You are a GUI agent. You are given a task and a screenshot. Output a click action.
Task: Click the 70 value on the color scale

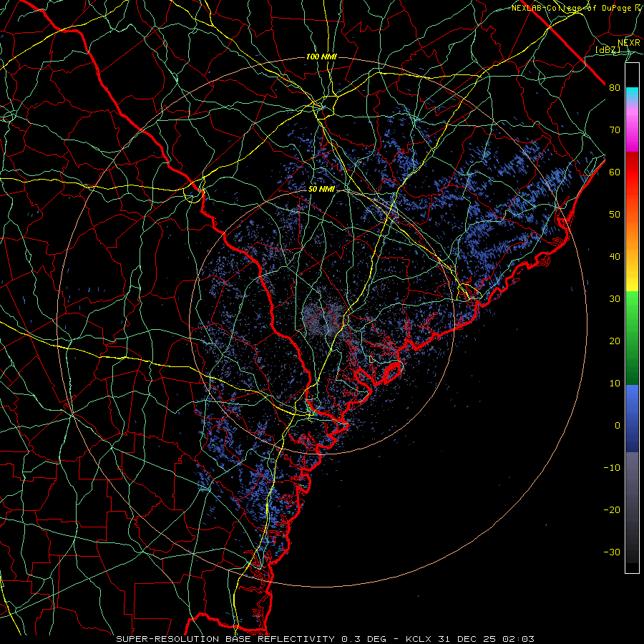tap(615, 130)
